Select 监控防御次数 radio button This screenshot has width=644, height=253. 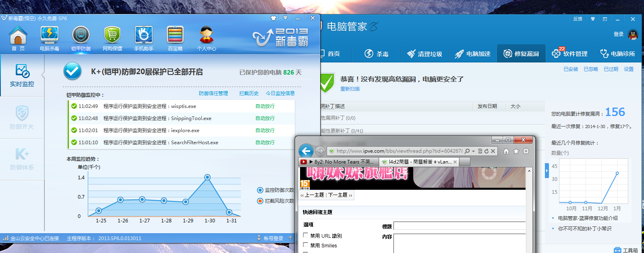pos(260,190)
